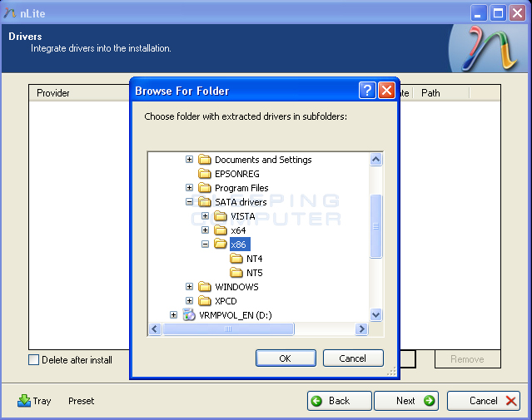
Task: Open the Preset menu
Action: 81,401
